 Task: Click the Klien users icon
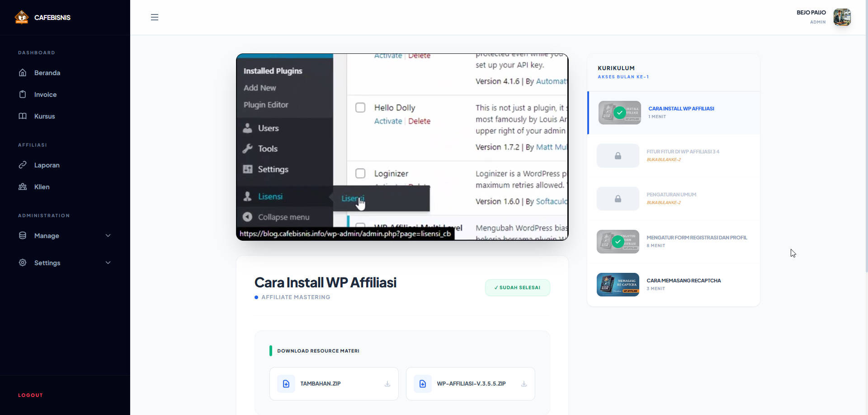(x=23, y=186)
